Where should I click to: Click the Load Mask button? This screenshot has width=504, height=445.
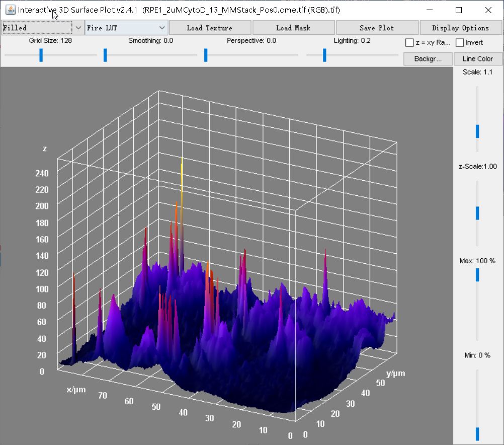[293, 28]
